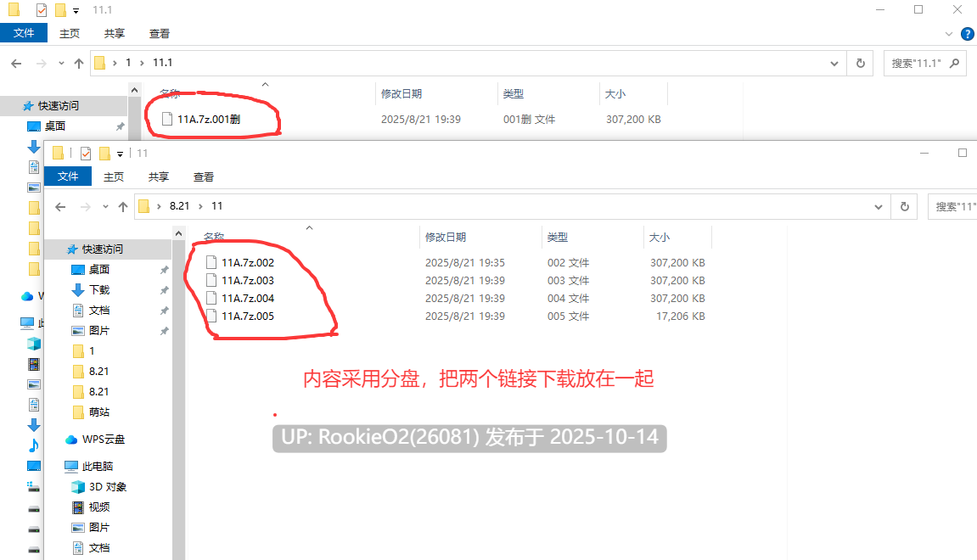Open pinned 图片 in 11 window sidebar
The height and width of the screenshot is (560, 977).
click(99, 331)
